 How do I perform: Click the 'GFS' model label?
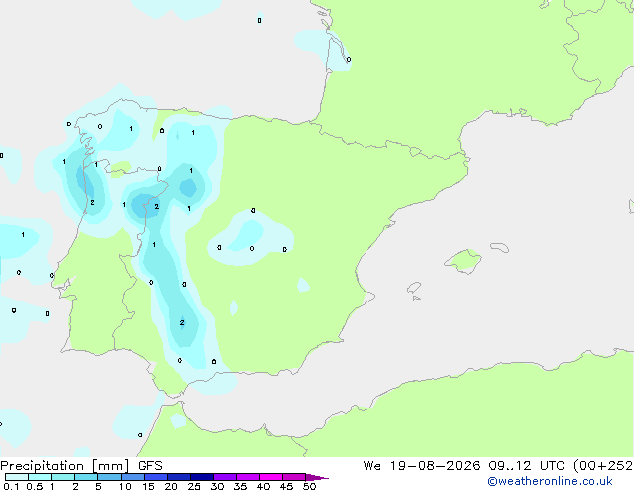tap(150, 466)
